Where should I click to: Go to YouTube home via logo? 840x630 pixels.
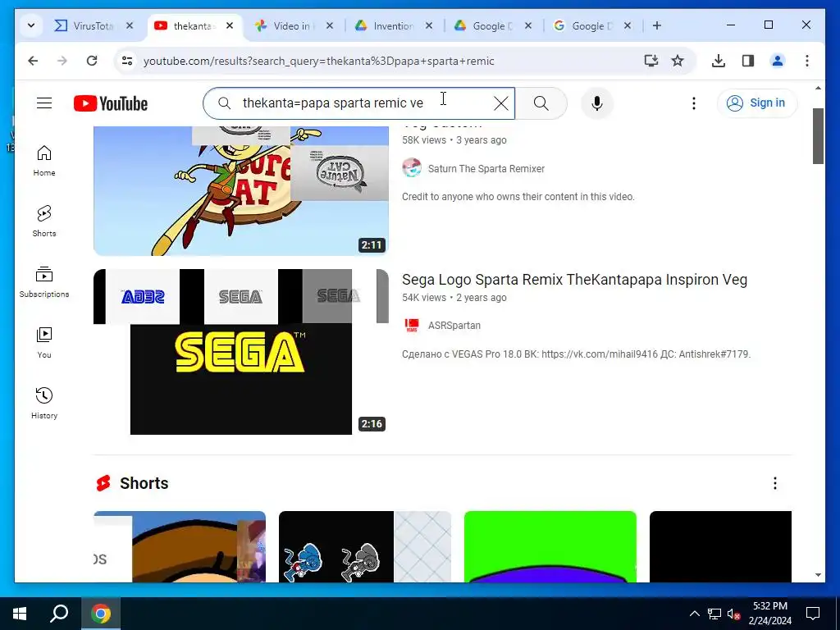(111, 103)
